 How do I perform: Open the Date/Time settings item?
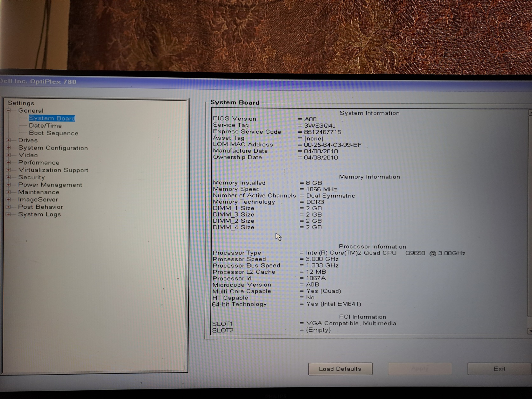pyautogui.click(x=45, y=126)
